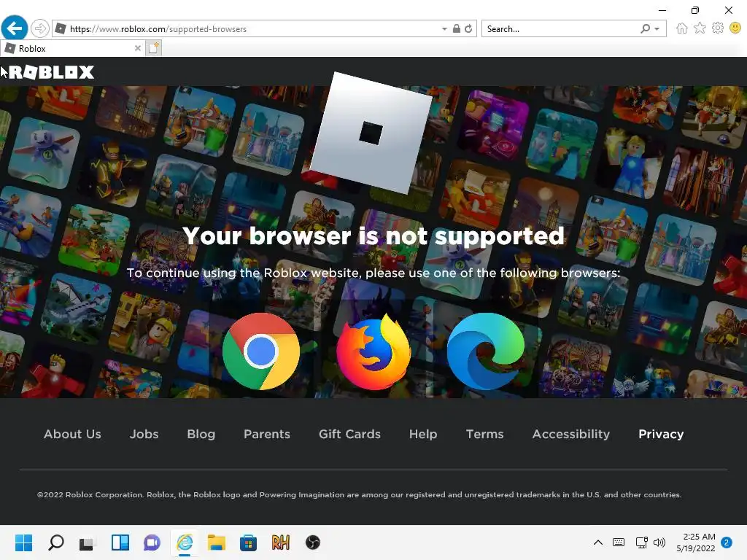The width and height of the screenshot is (747, 560).
Task: Click the large Roblox tilted square logo
Action: [x=371, y=133]
